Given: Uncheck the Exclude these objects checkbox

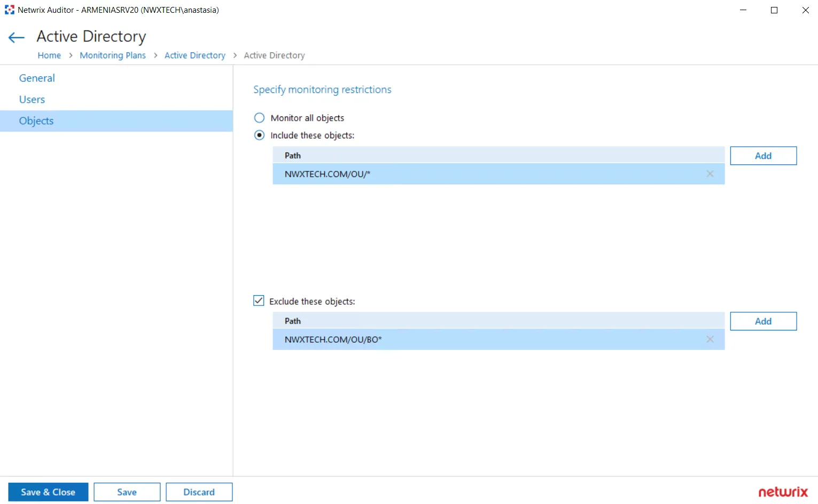Looking at the screenshot, I should (259, 301).
